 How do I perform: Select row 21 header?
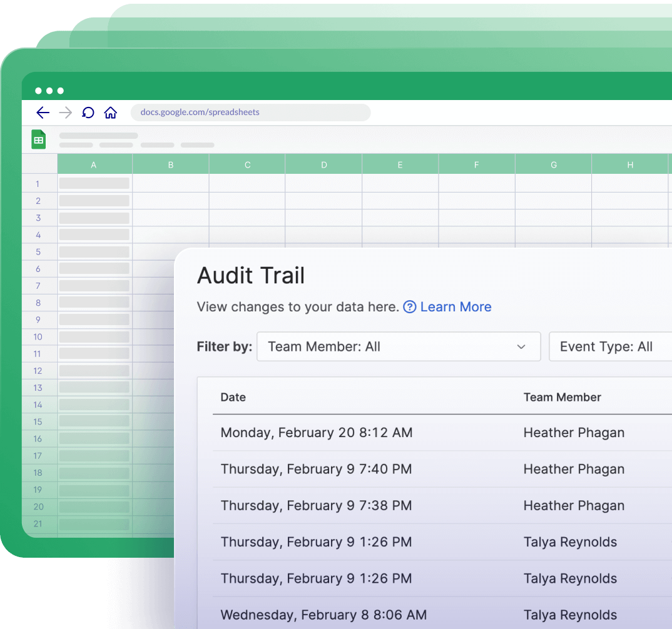(x=39, y=524)
